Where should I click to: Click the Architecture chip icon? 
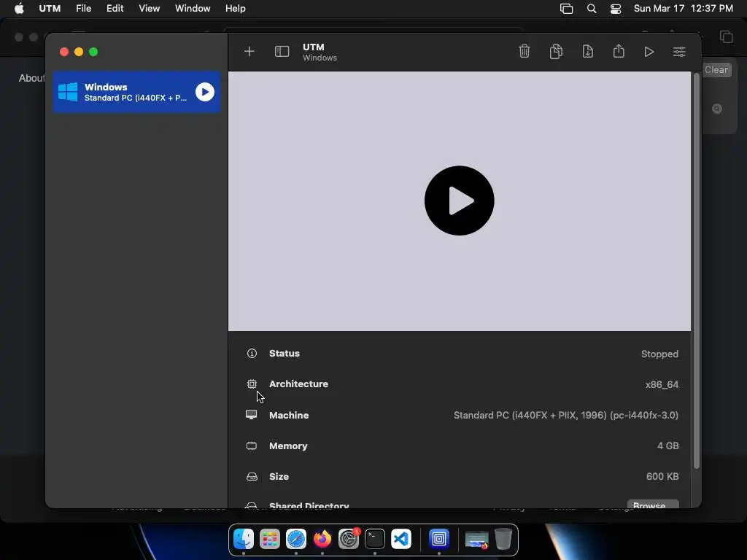pos(252,384)
